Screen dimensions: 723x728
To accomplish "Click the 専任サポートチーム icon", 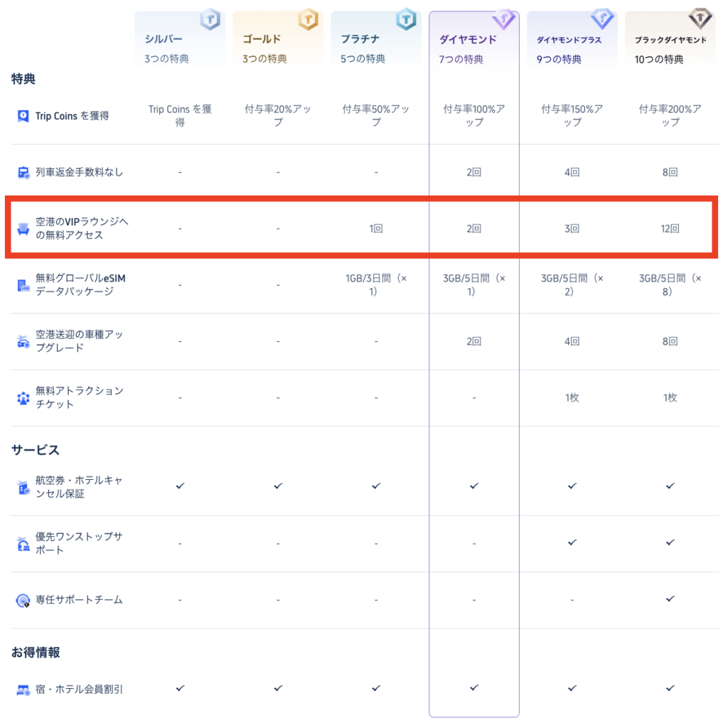I will [23, 600].
